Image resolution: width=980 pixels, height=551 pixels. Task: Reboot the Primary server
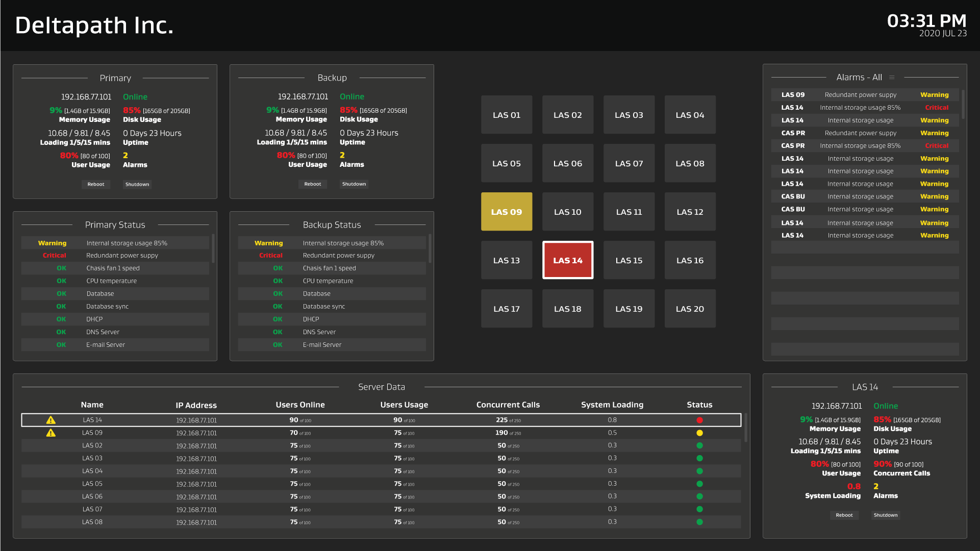[x=95, y=184]
